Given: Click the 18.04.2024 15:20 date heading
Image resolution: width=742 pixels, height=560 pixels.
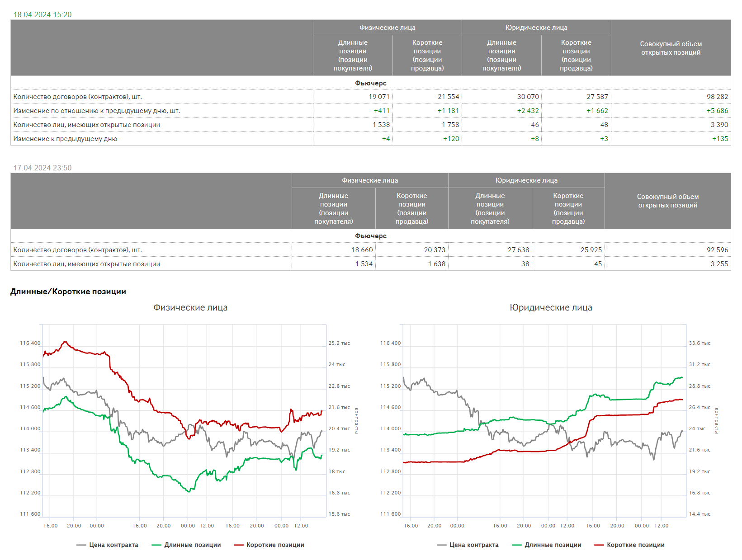Looking at the screenshot, I should (43, 14).
